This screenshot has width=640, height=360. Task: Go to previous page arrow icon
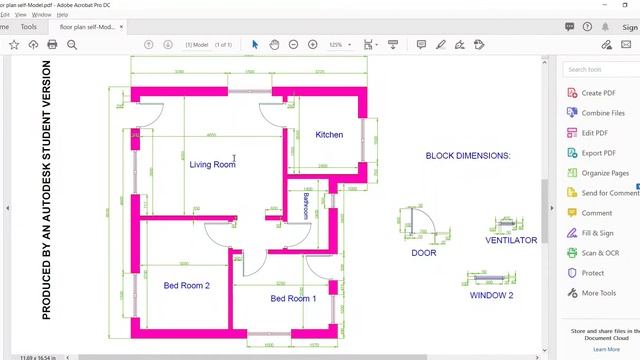point(149,45)
